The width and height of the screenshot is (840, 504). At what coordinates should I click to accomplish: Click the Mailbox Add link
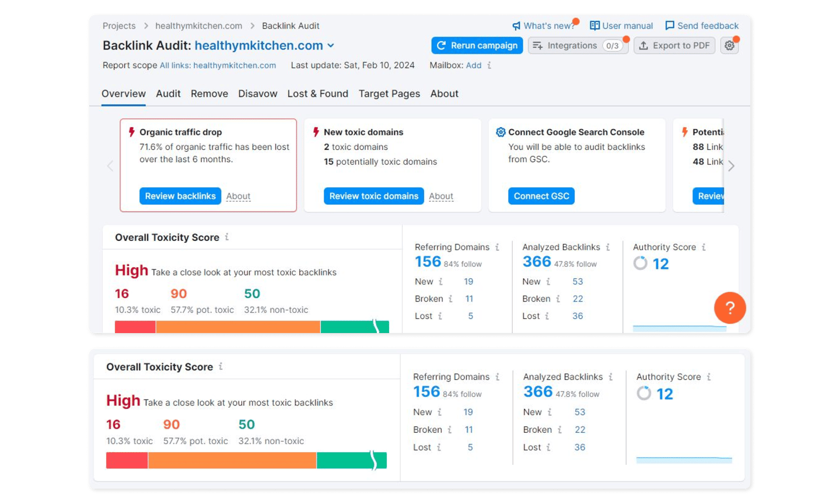point(474,65)
